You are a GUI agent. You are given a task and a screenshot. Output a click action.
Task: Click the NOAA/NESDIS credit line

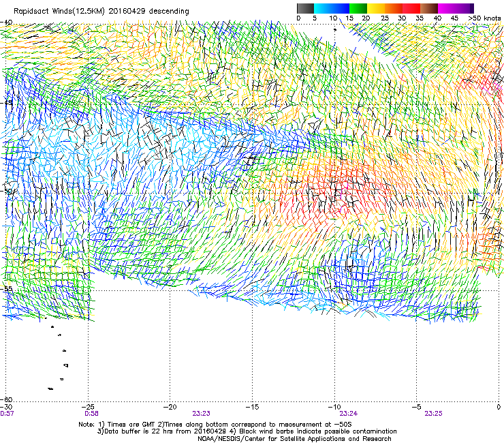[x=294, y=439]
